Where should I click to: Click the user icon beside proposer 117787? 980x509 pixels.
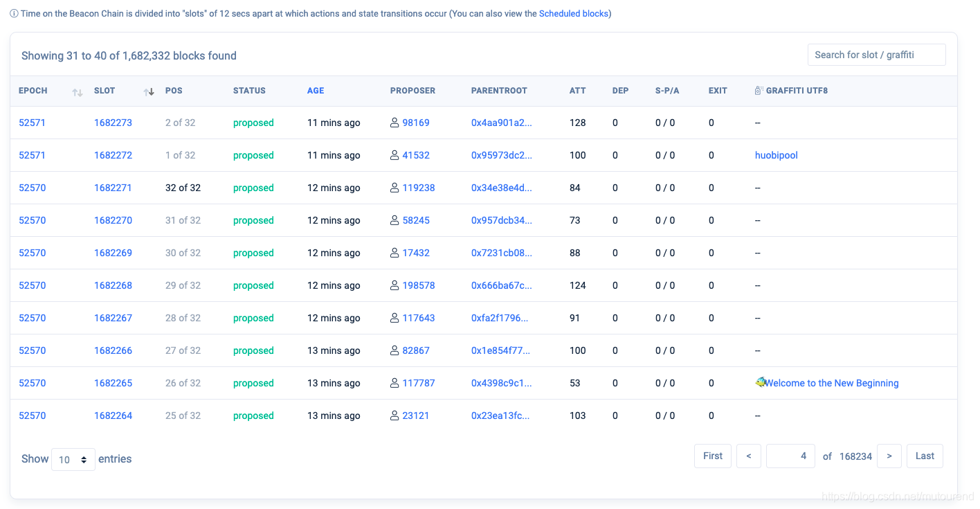(x=394, y=383)
